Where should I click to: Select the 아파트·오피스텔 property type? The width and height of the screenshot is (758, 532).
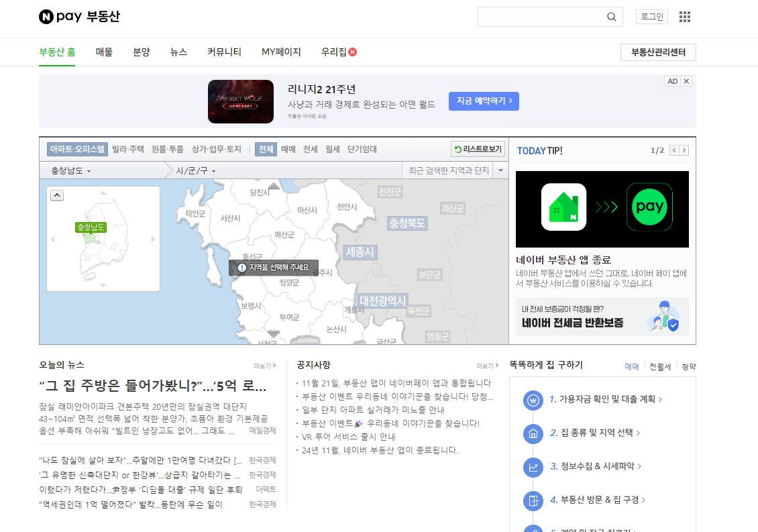[77, 149]
